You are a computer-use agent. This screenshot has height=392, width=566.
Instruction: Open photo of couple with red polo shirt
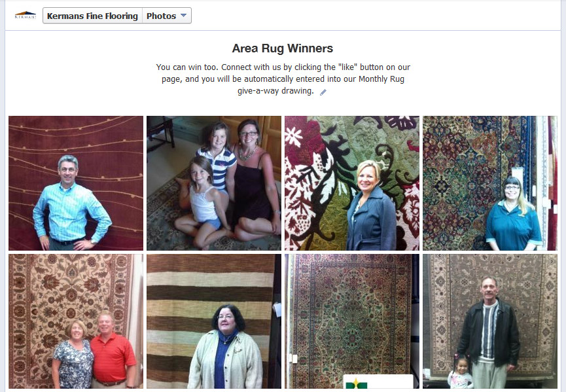[76, 321]
